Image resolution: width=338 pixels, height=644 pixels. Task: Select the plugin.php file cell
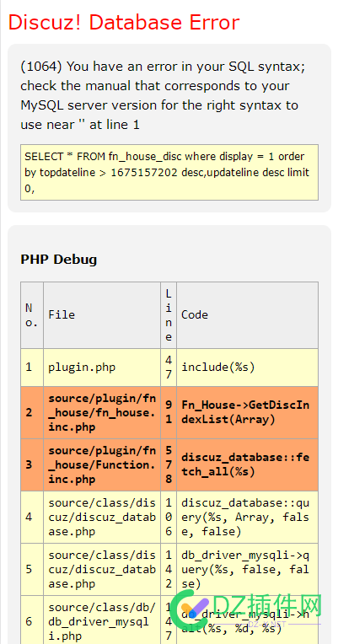102,368
